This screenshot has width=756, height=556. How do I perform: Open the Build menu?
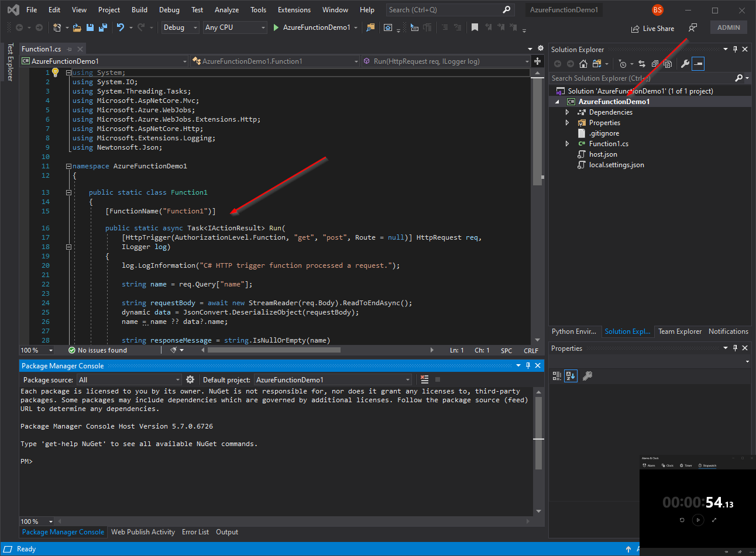pyautogui.click(x=139, y=10)
